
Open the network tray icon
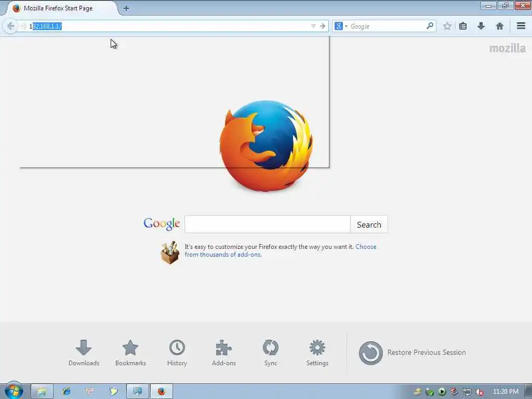coord(467,392)
